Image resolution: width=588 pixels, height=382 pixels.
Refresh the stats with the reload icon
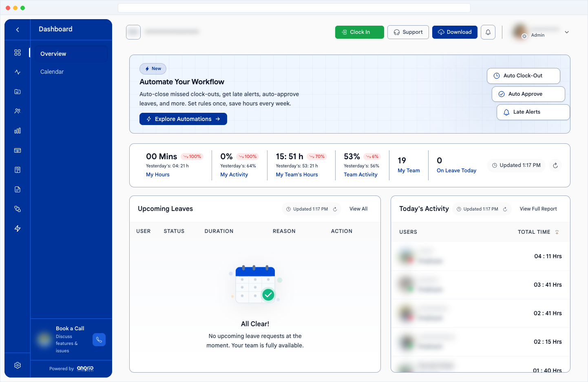click(555, 165)
